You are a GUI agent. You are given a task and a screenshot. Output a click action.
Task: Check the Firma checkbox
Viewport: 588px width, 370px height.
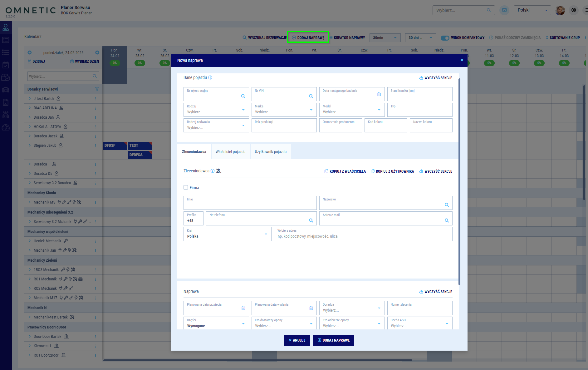pyautogui.click(x=186, y=187)
